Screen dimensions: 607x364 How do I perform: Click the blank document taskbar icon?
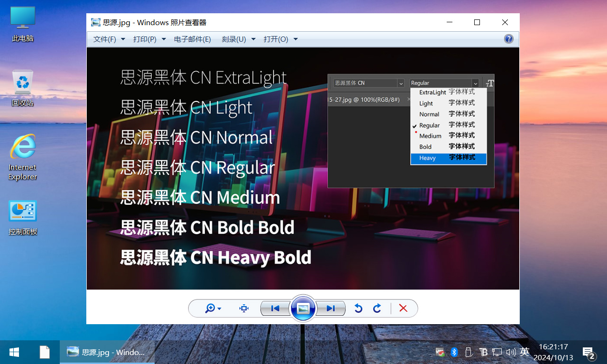(x=45, y=352)
